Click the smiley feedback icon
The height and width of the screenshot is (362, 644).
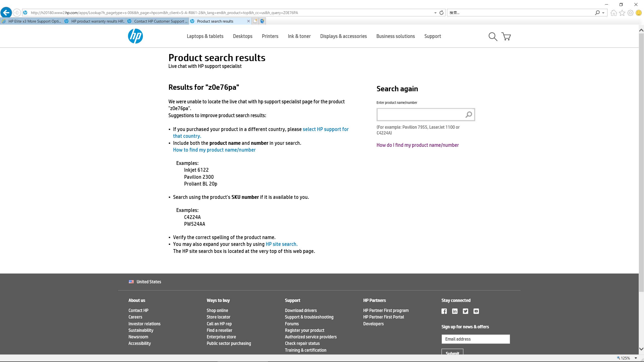pos(639,13)
